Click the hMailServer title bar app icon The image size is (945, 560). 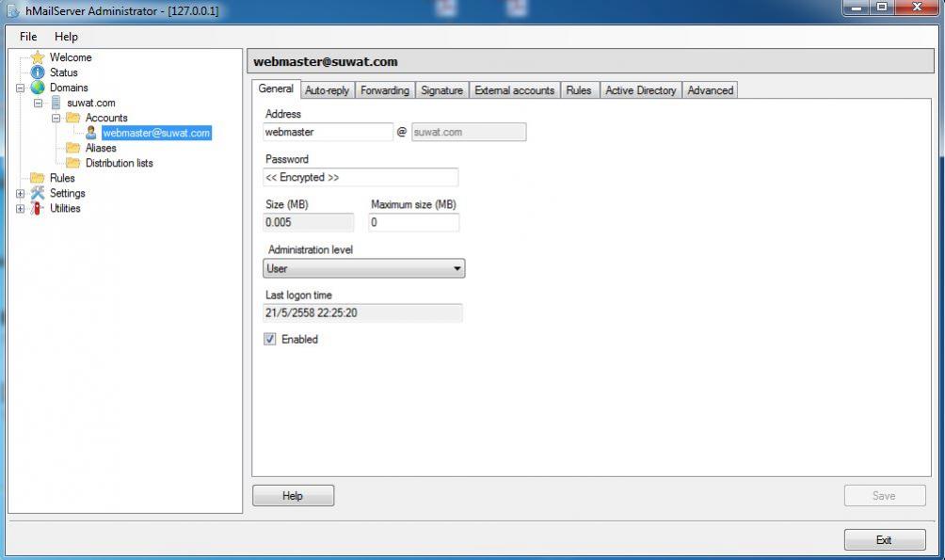12,11
